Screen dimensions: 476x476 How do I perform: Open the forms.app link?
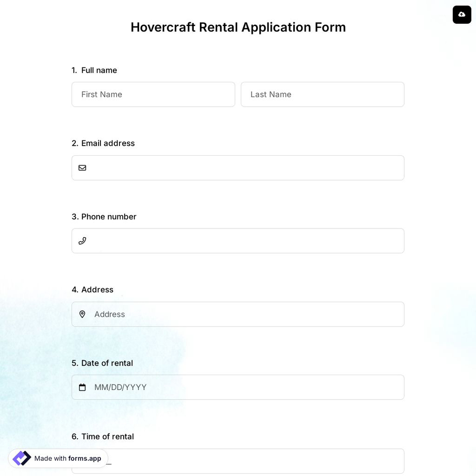coord(85,458)
